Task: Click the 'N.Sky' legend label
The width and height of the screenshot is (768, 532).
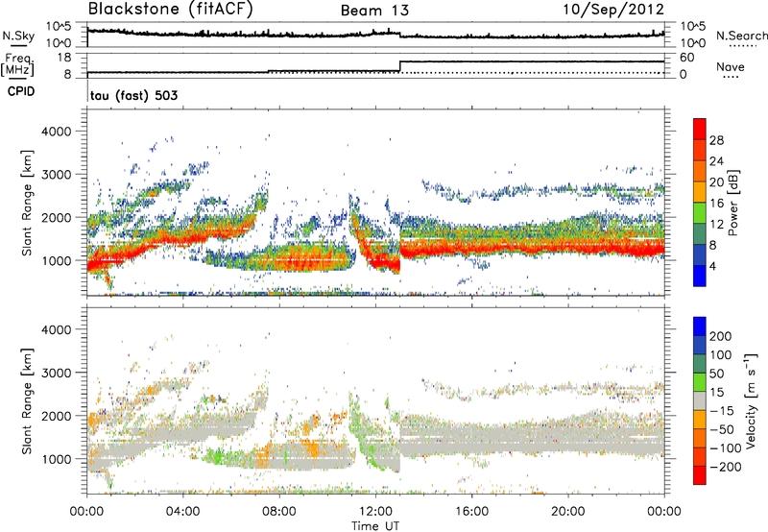Action: tap(18, 36)
